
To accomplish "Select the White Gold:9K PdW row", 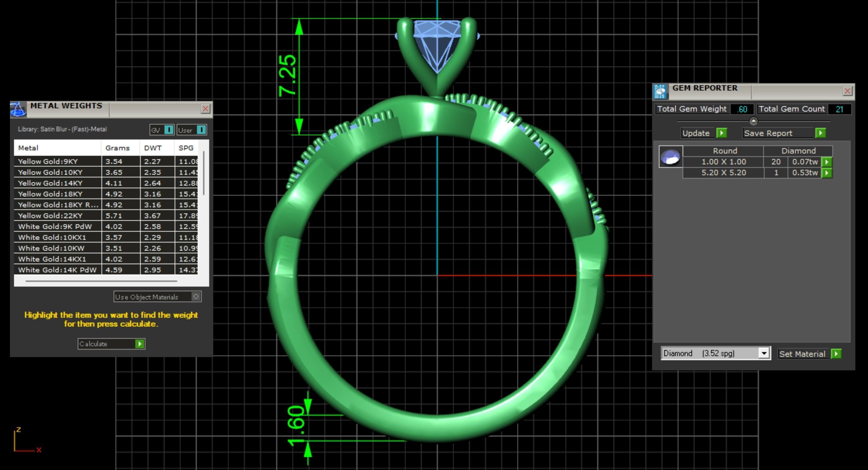I will point(106,226).
